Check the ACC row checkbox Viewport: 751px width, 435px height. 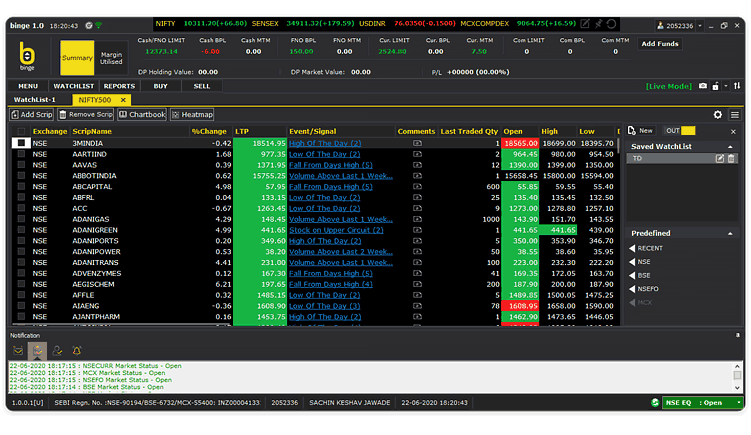[x=21, y=208]
